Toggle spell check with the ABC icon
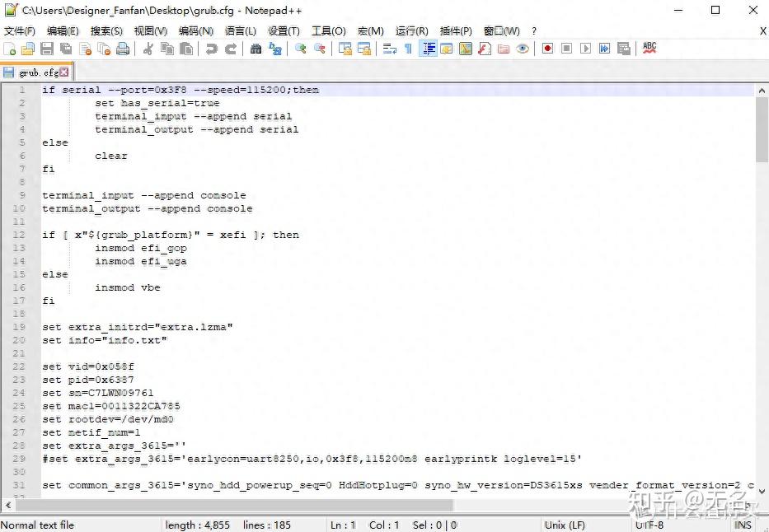The image size is (769, 532). [649, 48]
